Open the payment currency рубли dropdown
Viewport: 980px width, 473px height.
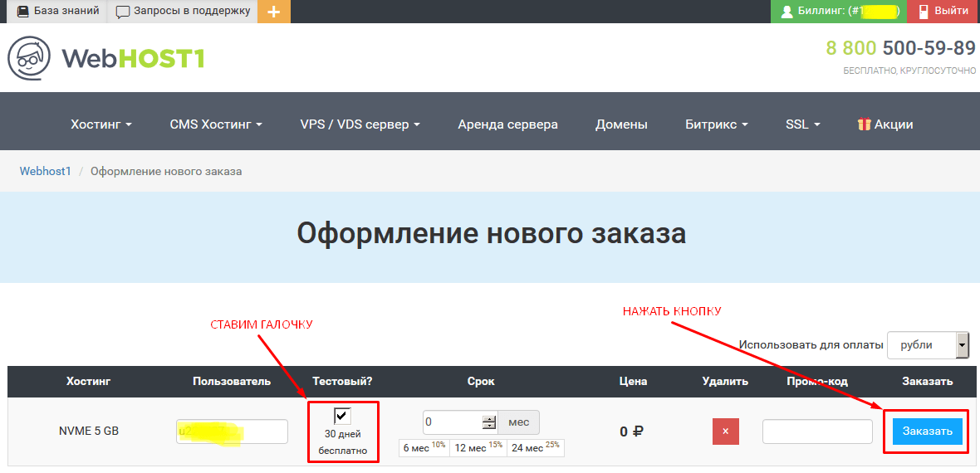(929, 345)
